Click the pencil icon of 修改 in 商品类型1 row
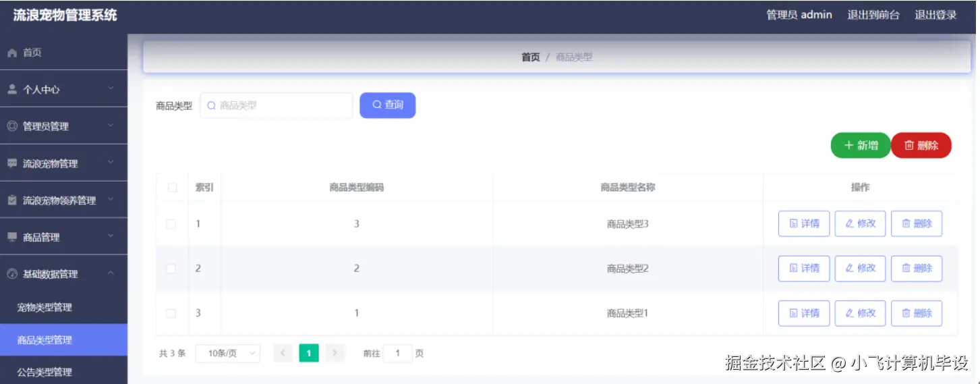The image size is (980, 384). [x=850, y=313]
